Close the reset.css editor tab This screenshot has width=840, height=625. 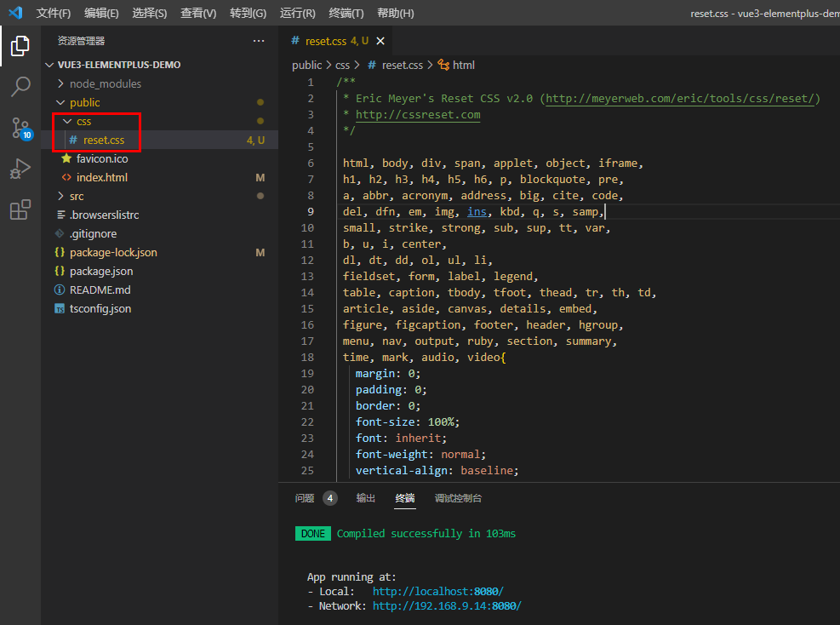pyautogui.click(x=380, y=41)
